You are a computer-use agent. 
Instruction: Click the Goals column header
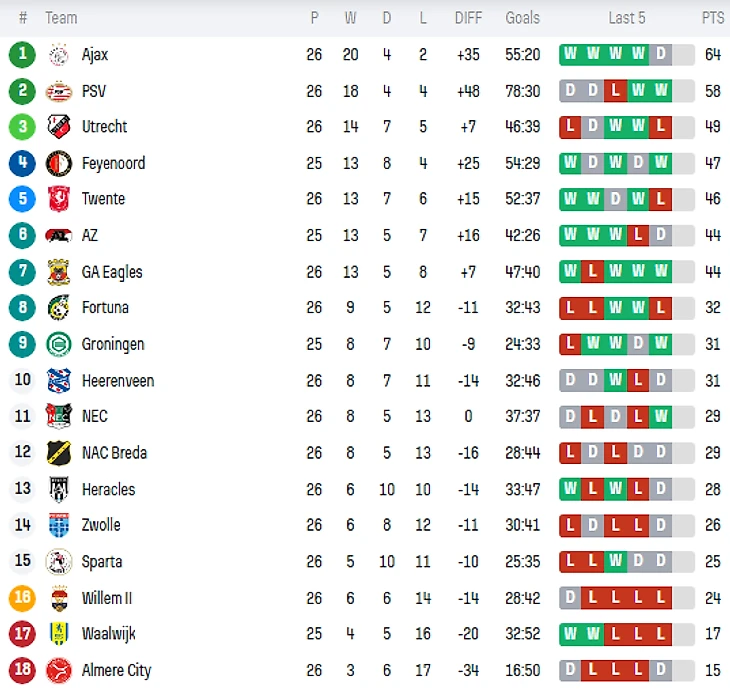click(522, 18)
